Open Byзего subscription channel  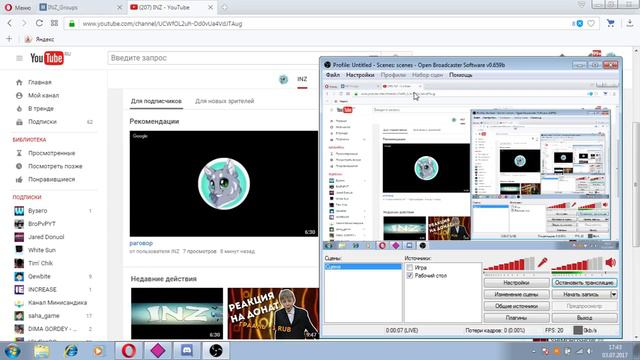point(38,211)
